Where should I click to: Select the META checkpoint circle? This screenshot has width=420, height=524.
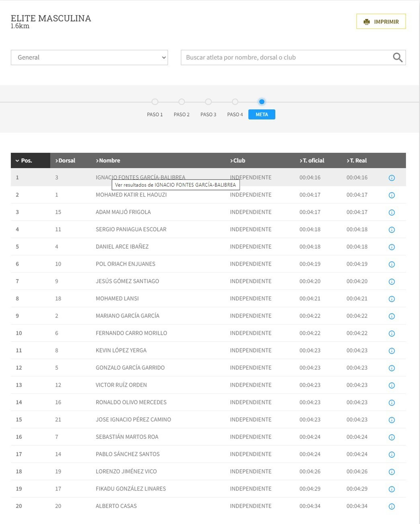[x=262, y=102]
